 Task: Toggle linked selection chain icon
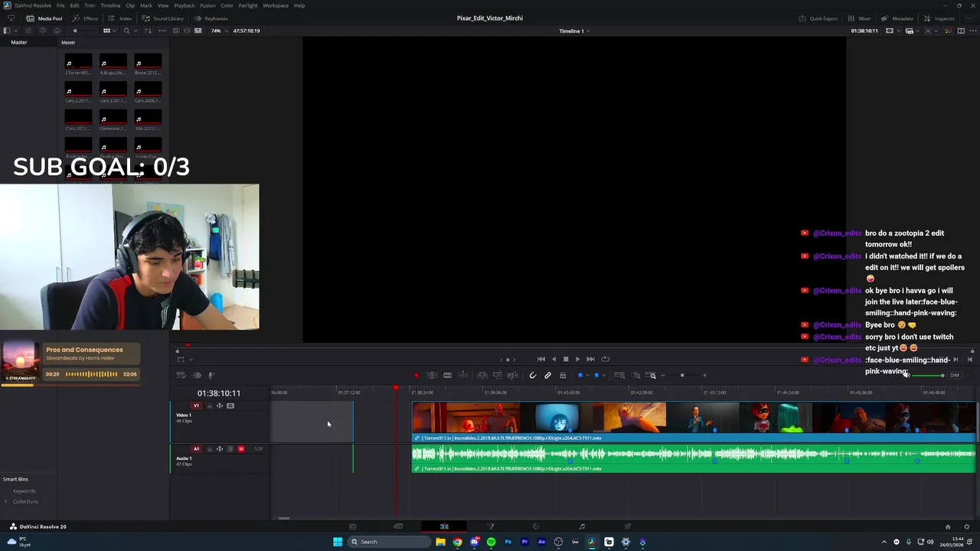click(x=547, y=375)
